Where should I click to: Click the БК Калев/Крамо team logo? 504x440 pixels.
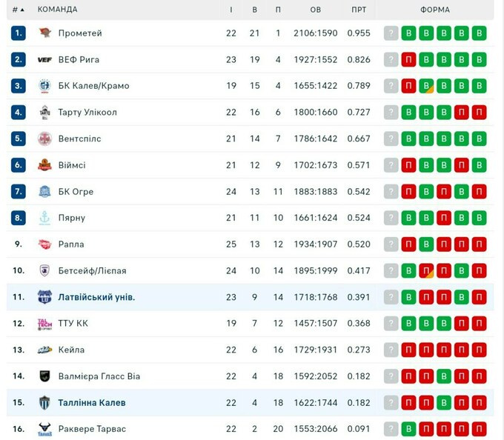44,86
